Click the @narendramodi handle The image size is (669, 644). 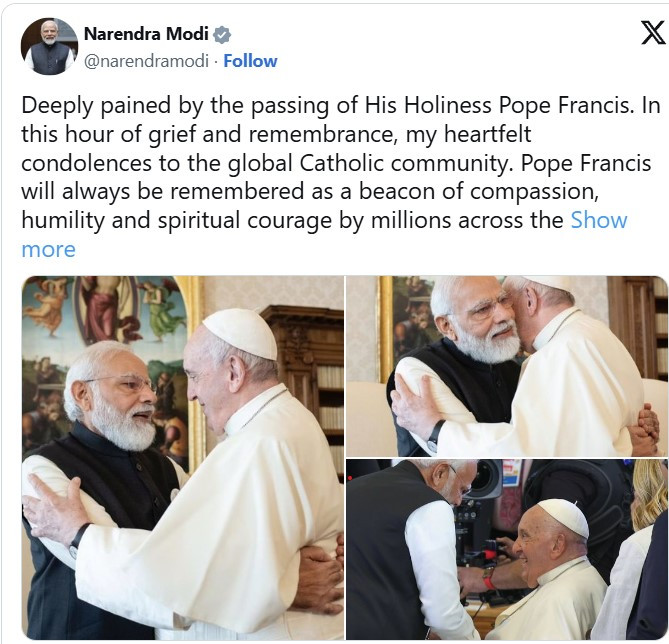point(146,61)
